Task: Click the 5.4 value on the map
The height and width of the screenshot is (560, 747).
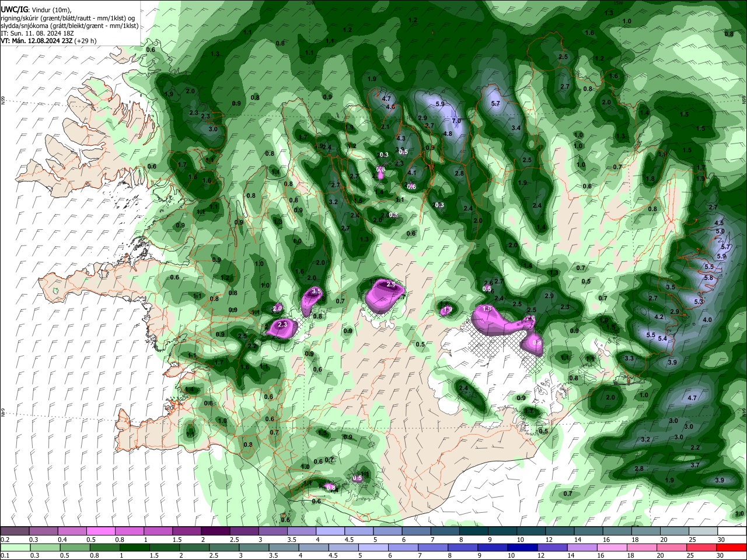Action: click(x=662, y=338)
